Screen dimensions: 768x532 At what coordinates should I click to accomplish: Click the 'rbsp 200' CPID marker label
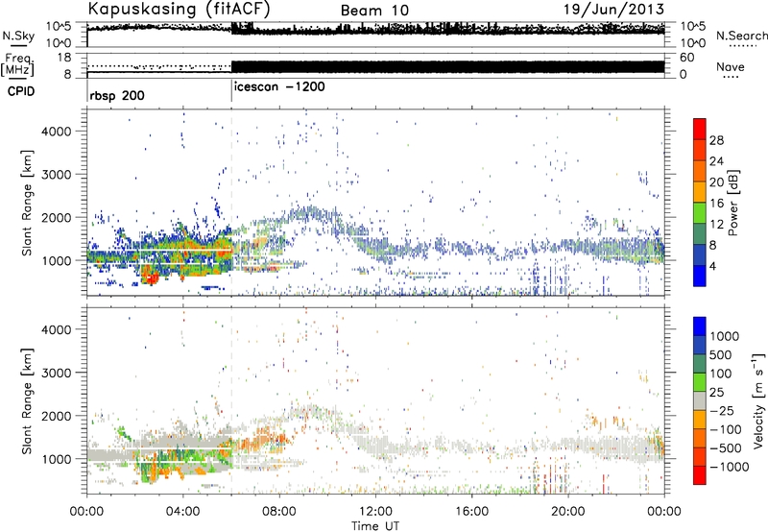(117, 95)
